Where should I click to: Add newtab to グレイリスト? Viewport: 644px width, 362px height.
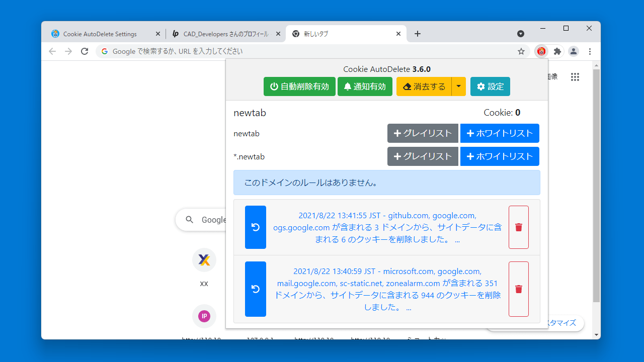click(423, 133)
